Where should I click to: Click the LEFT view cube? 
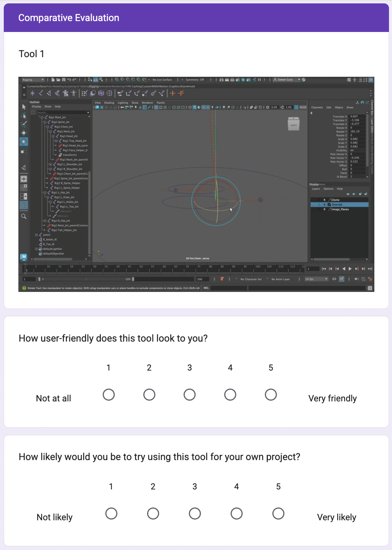tap(293, 125)
